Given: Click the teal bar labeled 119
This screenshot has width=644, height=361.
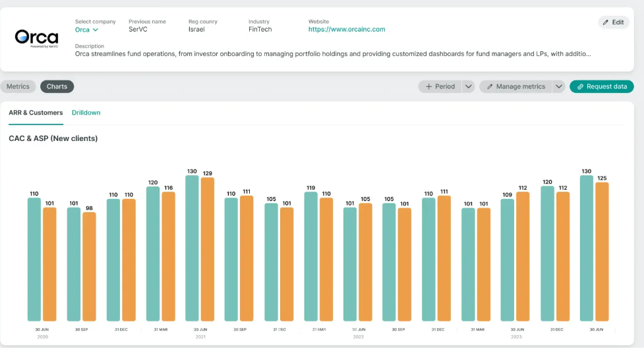Looking at the screenshot, I should [x=310, y=256].
